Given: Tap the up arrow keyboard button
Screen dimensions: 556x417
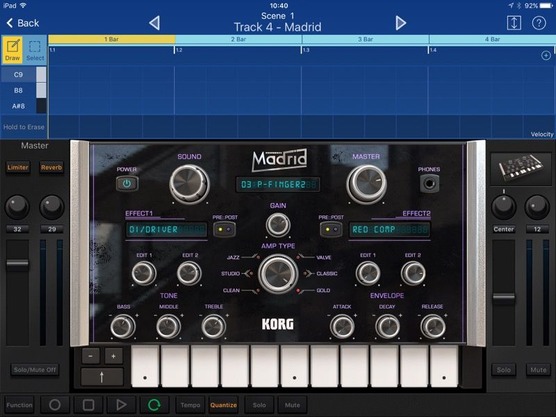Looking at the screenshot, I should [102, 377].
